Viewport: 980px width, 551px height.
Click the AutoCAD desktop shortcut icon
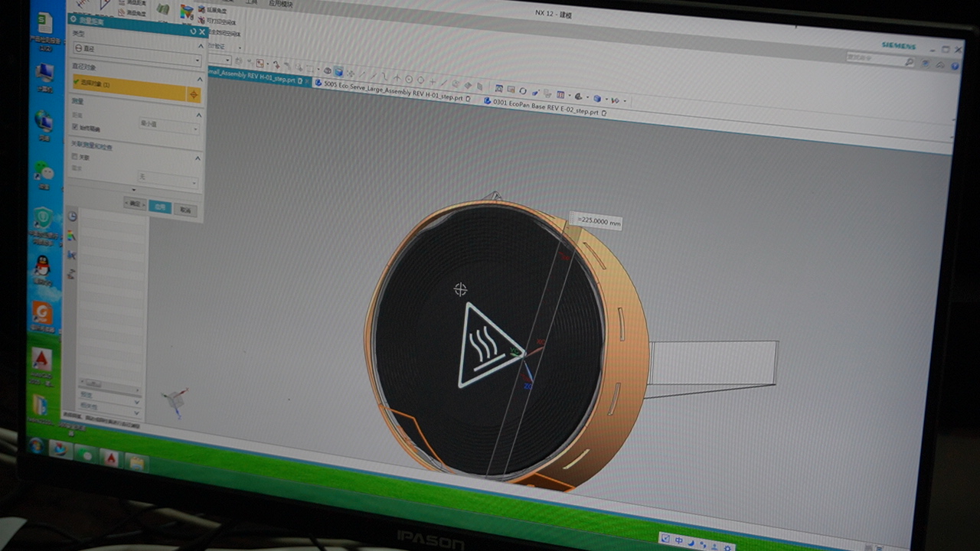pyautogui.click(x=41, y=360)
